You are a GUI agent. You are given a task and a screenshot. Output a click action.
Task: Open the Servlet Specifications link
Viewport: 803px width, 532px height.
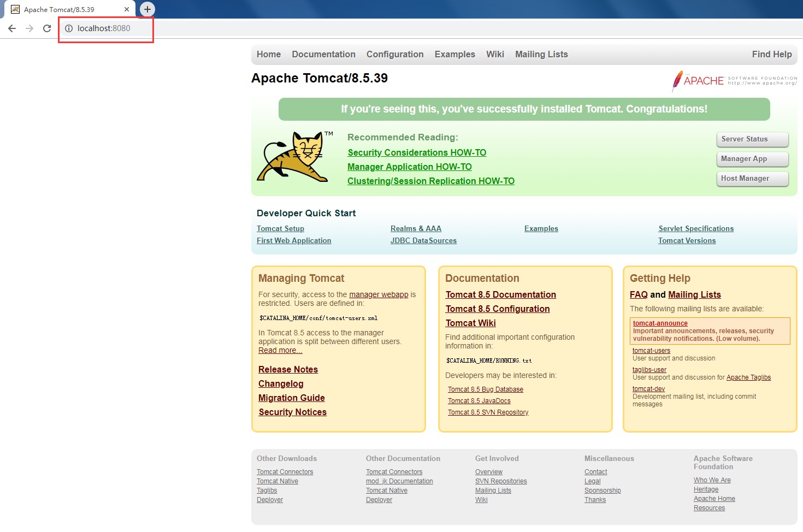pyautogui.click(x=696, y=228)
